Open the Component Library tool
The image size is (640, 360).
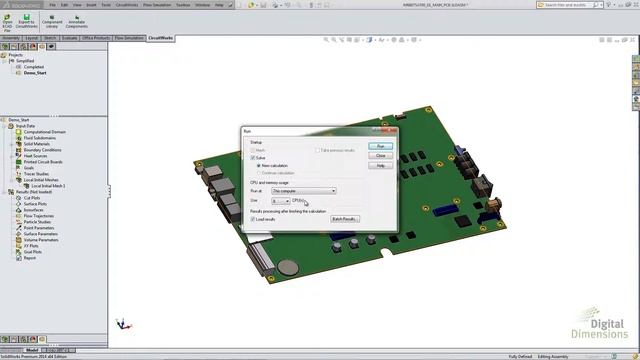pyautogui.click(x=52, y=22)
